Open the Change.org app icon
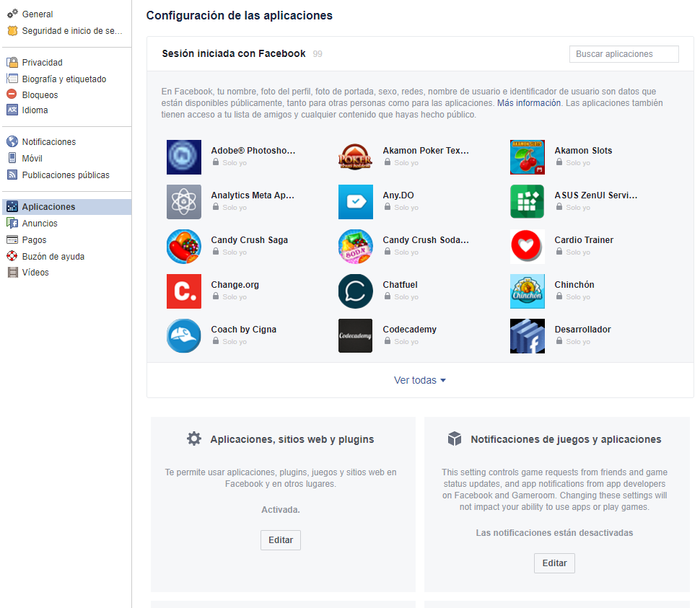The image size is (700, 608). pos(184,291)
